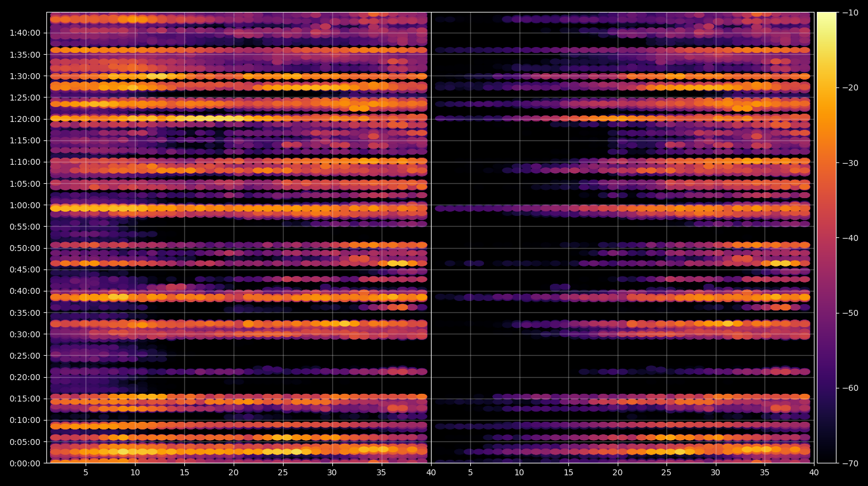Click the 0:00:00 time axis label
The width and height of the screenshot is (868, 486).
tap(25, 463)
